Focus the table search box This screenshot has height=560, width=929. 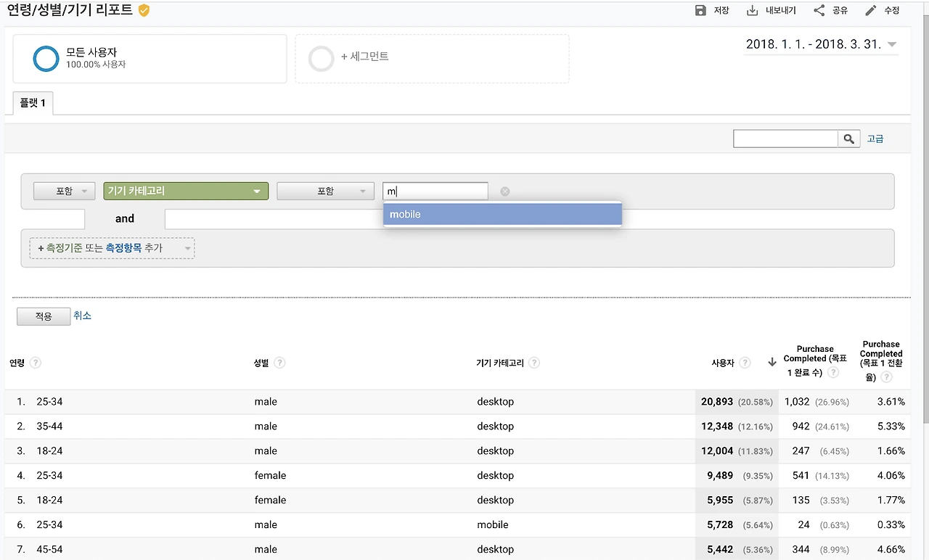(x=786, y=139)
